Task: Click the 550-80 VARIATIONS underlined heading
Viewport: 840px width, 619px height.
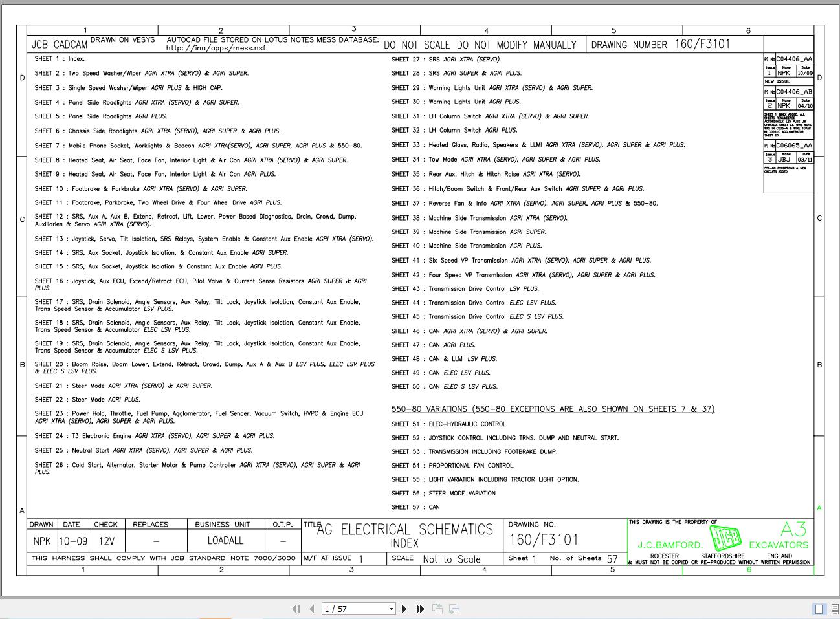Action: tap(553, 409)
